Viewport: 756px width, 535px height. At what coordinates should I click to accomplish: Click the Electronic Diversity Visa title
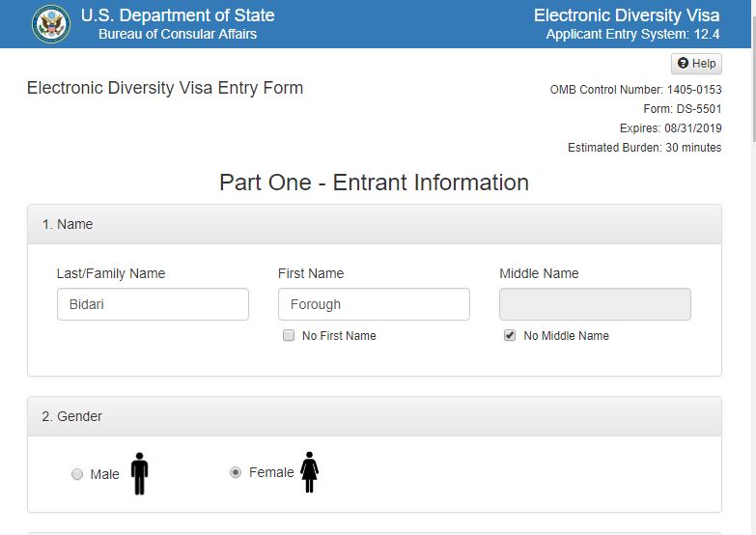click(x=627, y=15)
